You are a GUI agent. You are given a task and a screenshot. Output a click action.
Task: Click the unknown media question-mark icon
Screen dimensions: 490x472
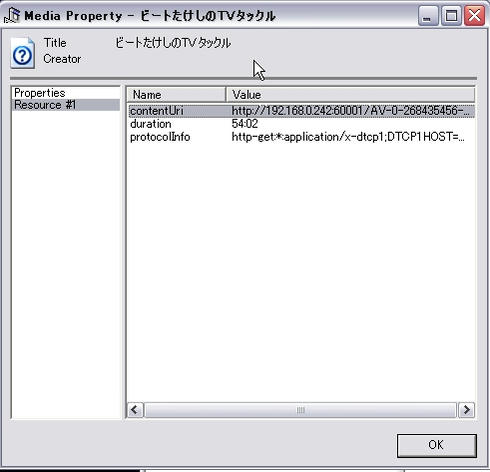click(23, 53)
